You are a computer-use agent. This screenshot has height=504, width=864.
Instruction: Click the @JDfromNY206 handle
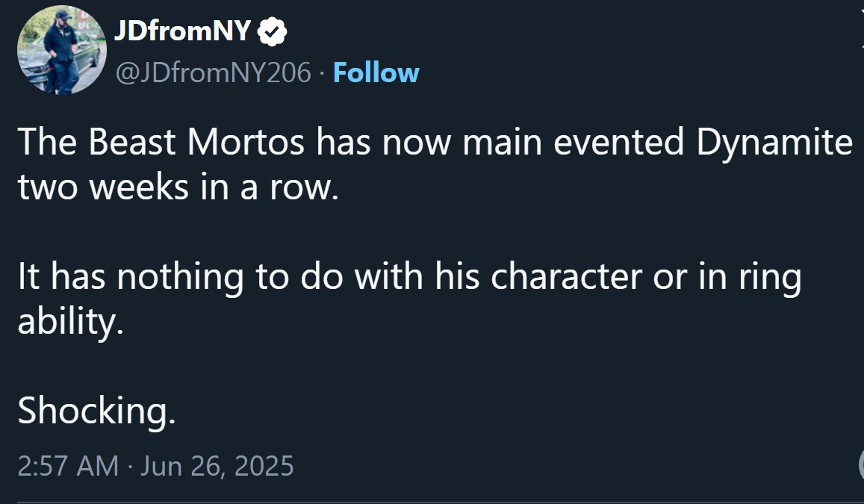coord(214,72)
